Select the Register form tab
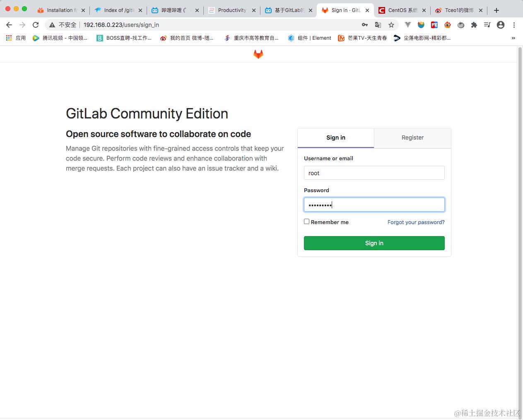523x420 pixels. (412, 138)
